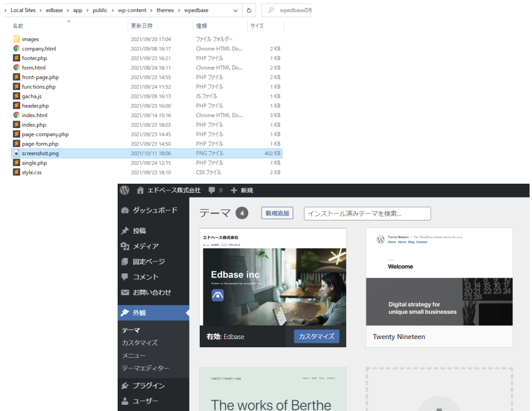Select the file header.php

click(35, 106)
